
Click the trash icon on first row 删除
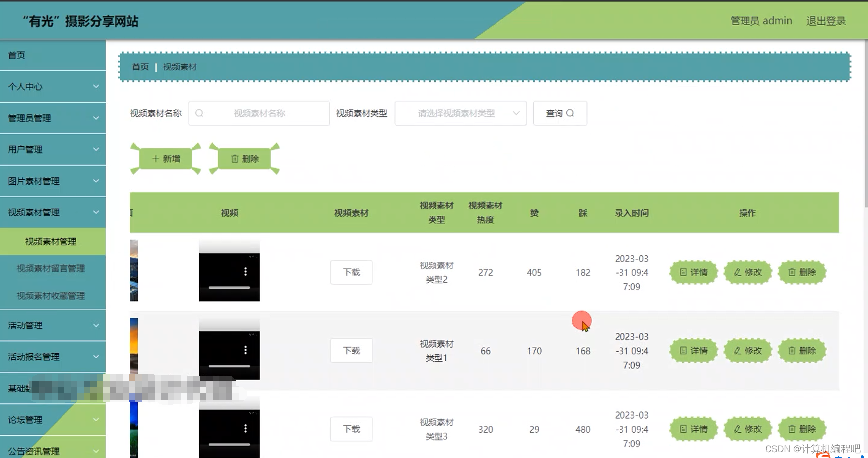click(793, 272)
